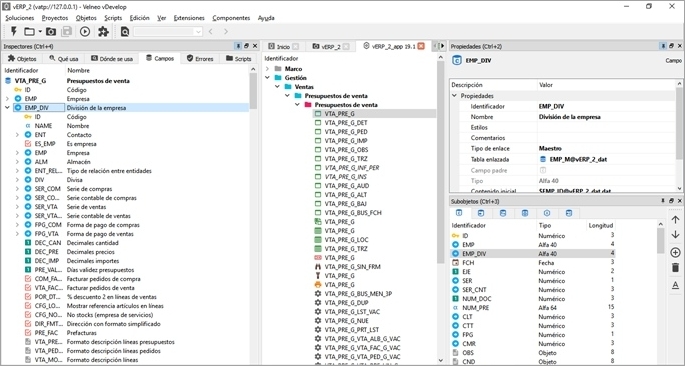Click the run play button in toolbar
685x366 pixels.
[x=85, y=31]
